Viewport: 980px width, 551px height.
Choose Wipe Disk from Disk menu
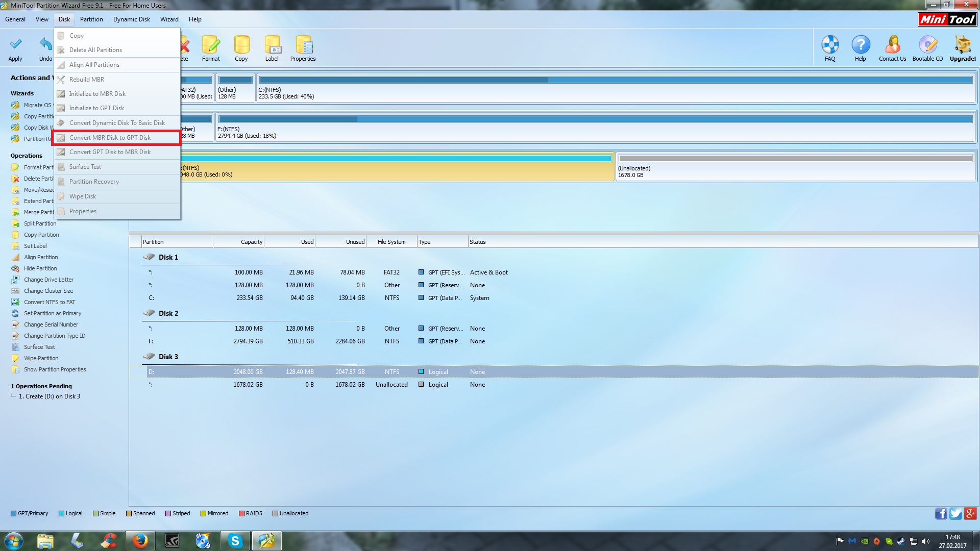(x=83, y=196)
